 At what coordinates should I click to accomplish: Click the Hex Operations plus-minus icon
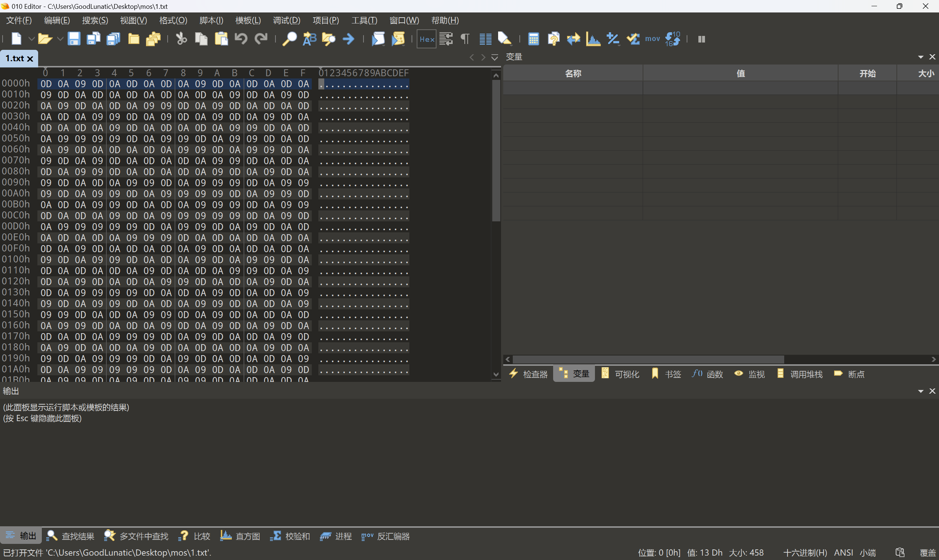(x=613, y=39)
